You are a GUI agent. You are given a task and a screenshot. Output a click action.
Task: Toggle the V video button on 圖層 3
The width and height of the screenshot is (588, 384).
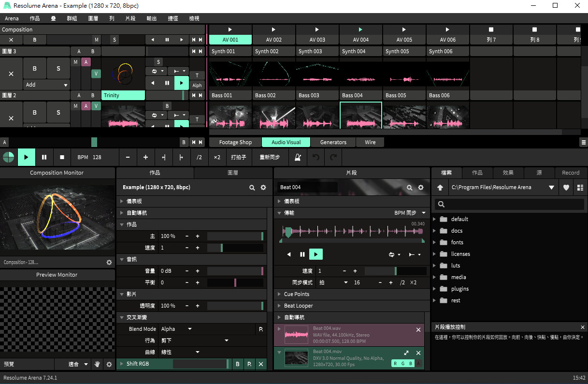pyautogui.click(x=96, y=74)
